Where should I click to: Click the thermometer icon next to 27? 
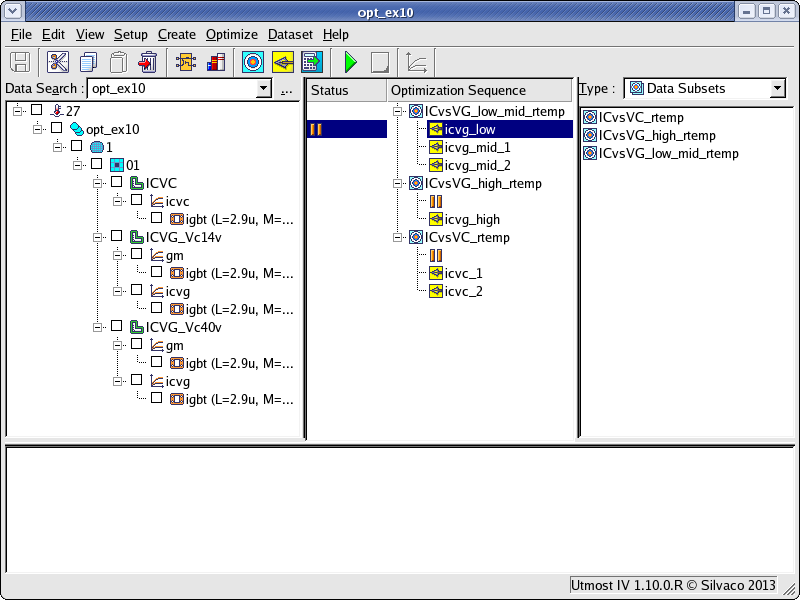(x=57, y=111)
